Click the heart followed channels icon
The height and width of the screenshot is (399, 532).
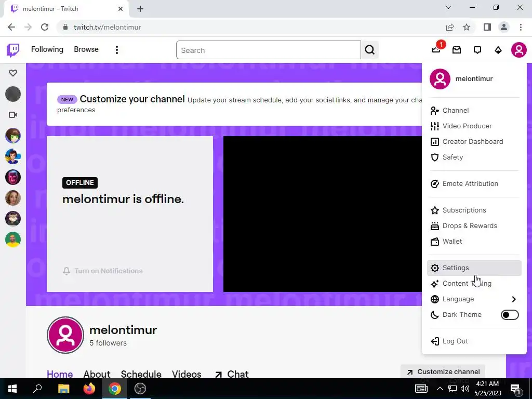pos(13,73)
